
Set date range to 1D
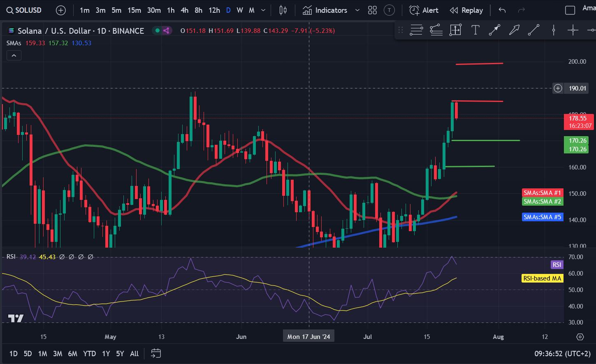click(x=13, y=353)
